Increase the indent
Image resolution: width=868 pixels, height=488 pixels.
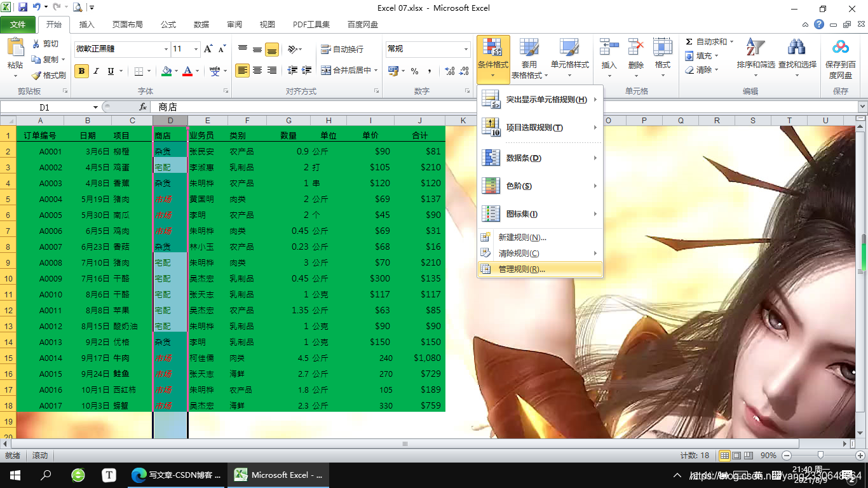click(307, 71)
